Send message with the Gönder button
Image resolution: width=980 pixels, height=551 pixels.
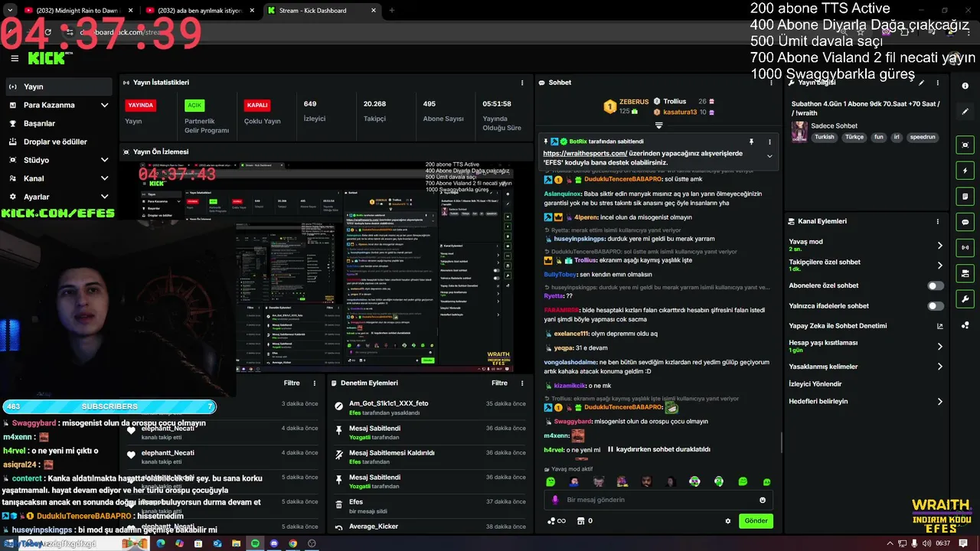pos(756,521)
